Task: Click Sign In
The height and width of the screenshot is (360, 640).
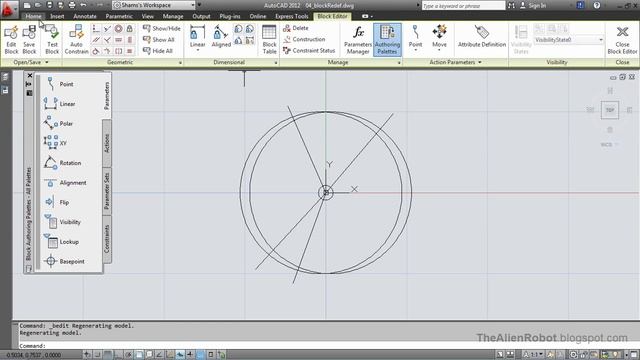Action: click(533, 6)
